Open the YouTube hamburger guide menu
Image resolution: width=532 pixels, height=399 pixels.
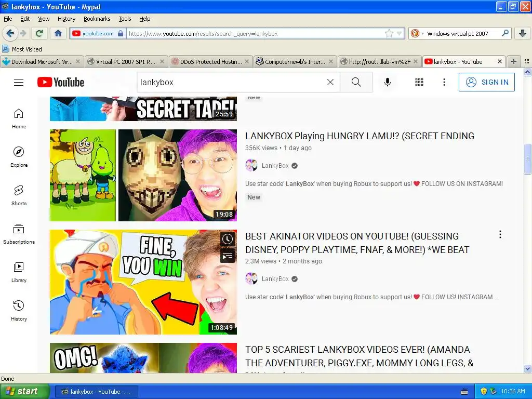pos(19,82)
